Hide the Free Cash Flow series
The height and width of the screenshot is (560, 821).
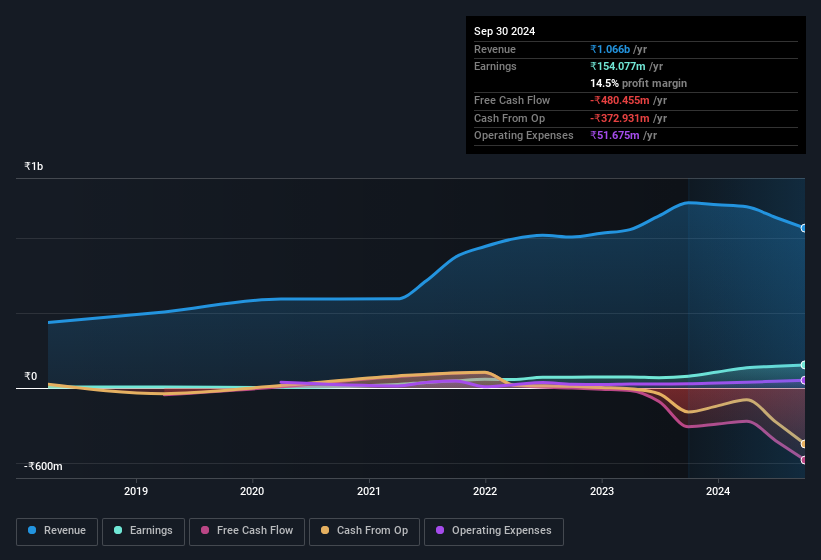(x=247, y=531)
